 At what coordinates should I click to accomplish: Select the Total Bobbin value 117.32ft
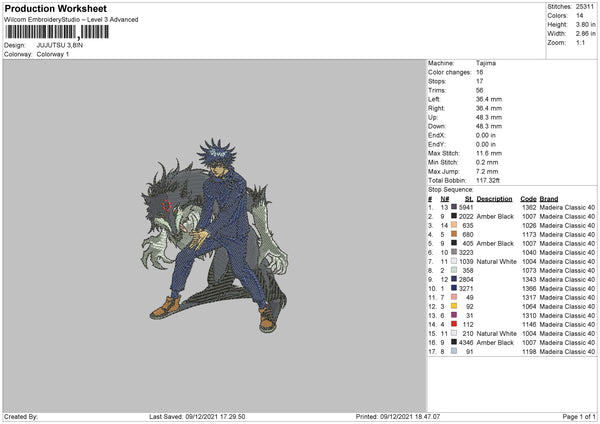click(x=488, y=181)
